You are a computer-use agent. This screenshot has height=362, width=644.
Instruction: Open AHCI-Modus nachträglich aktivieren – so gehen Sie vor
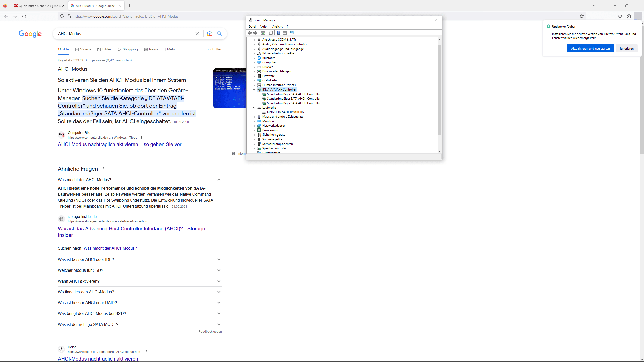(119, 144)
